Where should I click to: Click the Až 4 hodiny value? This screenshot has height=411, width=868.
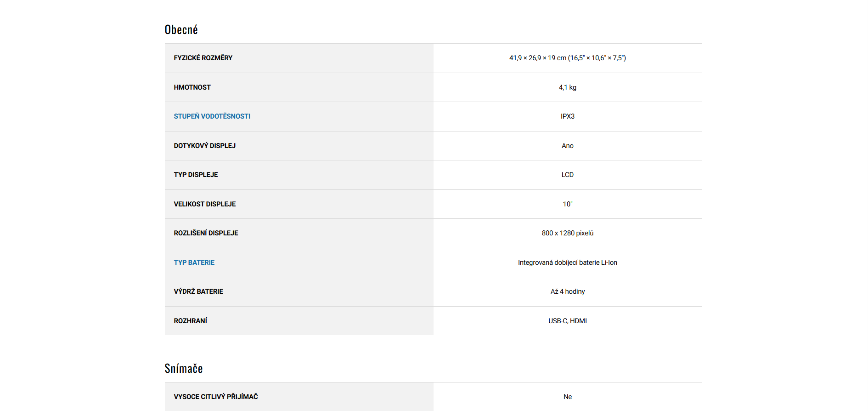click(x=567, y=291)
